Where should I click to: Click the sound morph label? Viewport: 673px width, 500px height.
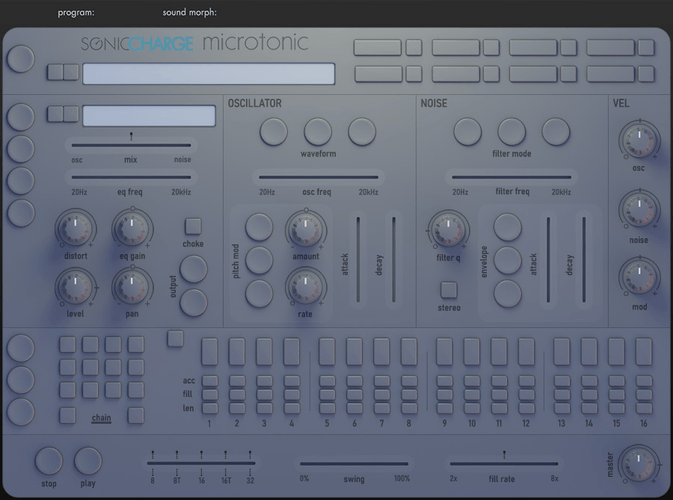[189, 12]
